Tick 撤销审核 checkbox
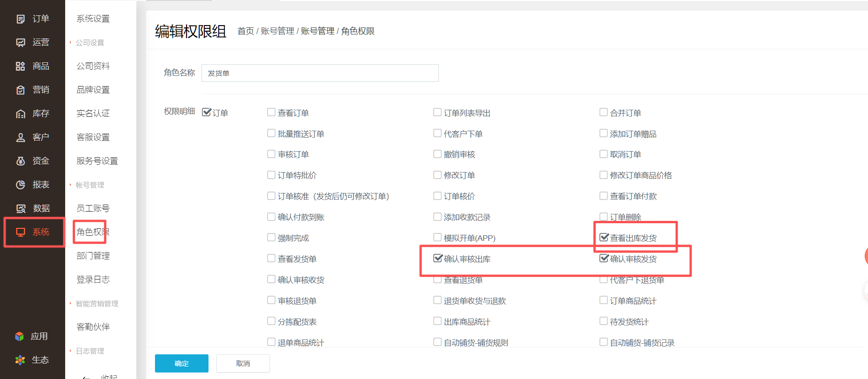This screenshot has height=379, width=868. (x=437, y=154)
